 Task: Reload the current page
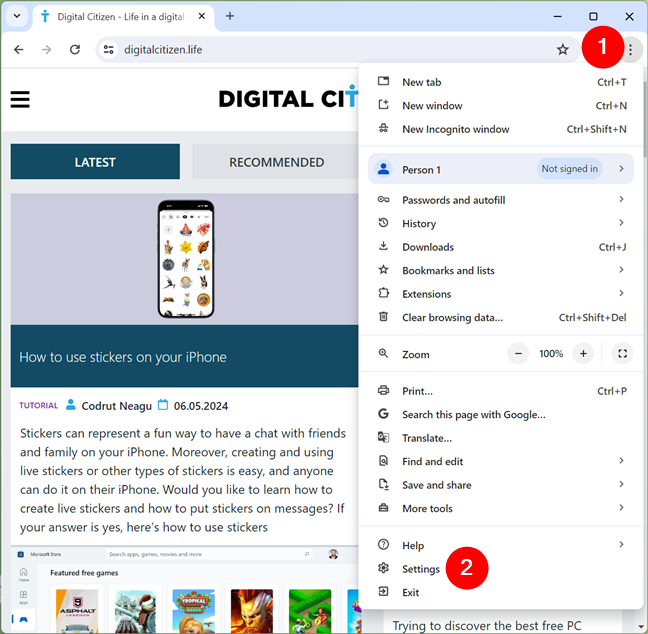[x=75, y=50]
